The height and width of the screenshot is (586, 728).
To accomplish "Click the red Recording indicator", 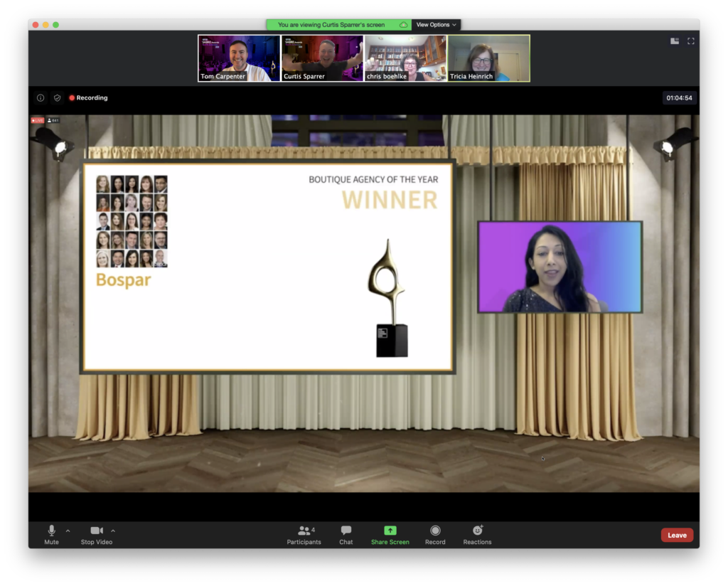I will 88,98.
